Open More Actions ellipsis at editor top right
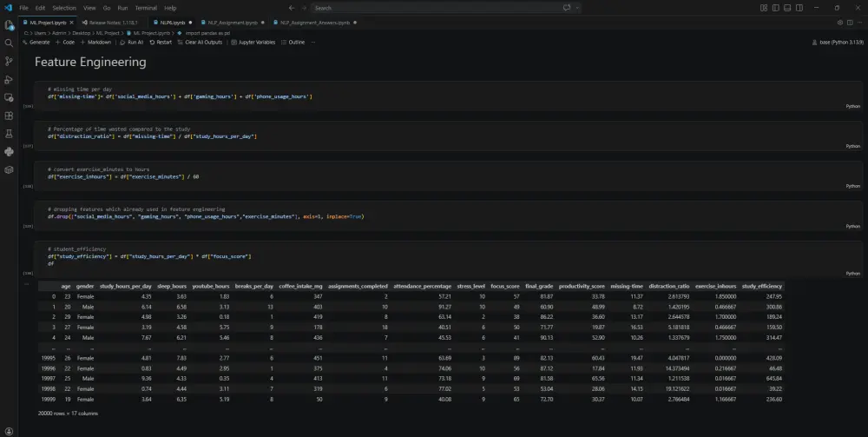 858,23
